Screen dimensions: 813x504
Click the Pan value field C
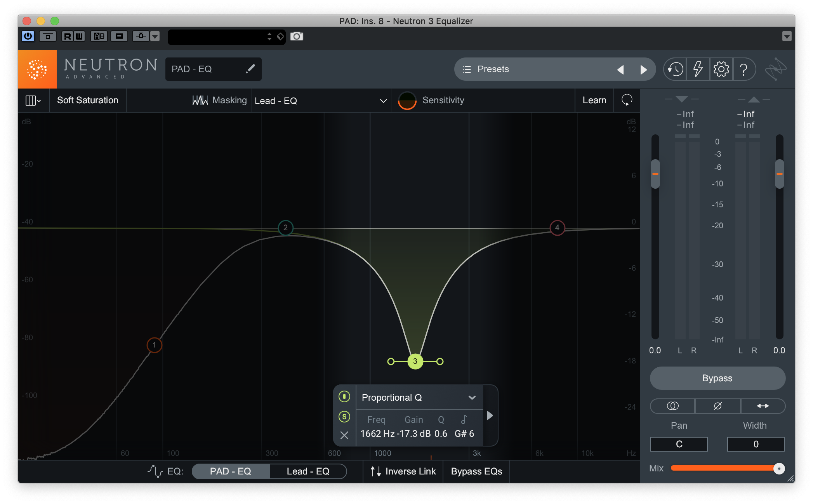679,444
